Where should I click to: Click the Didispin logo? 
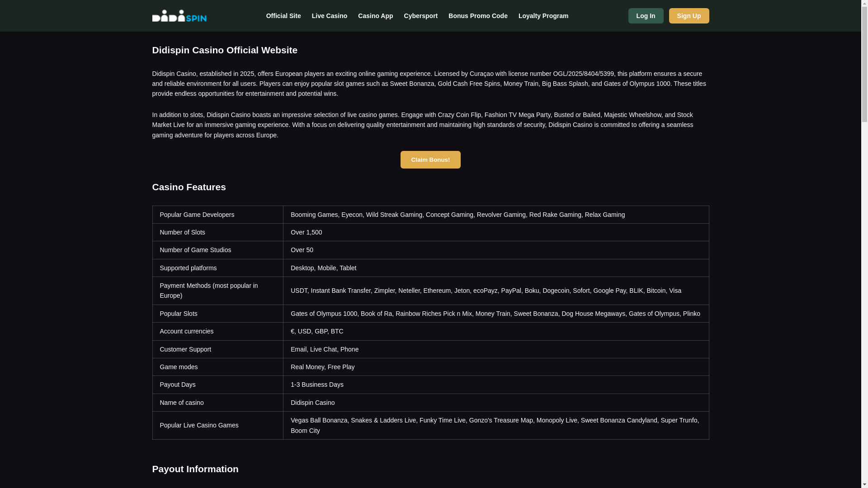(179, 16)
